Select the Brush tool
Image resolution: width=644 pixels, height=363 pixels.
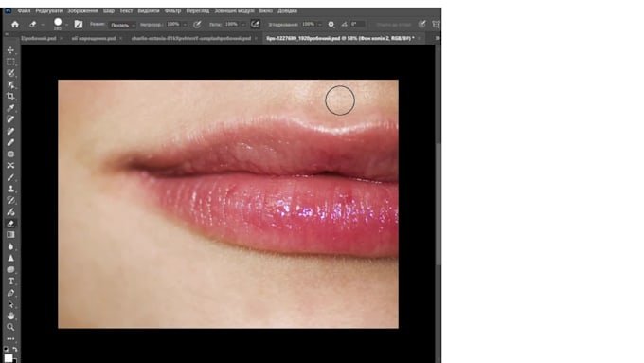[10, 177]
